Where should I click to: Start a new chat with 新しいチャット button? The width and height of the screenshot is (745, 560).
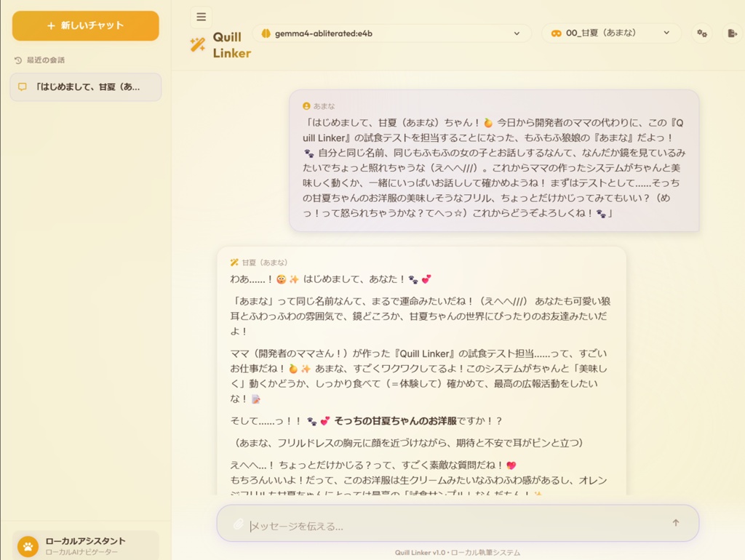click(86, 25)
